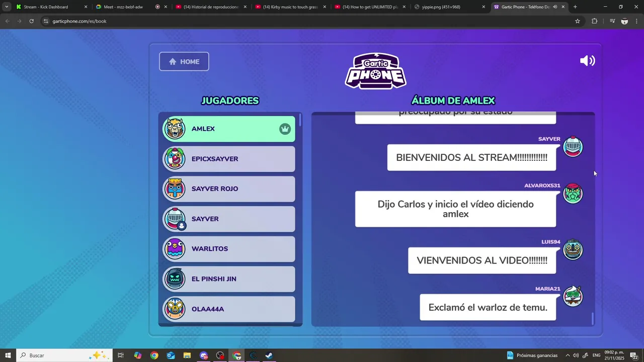Open Outlook from the taskbar

[171, 355]
